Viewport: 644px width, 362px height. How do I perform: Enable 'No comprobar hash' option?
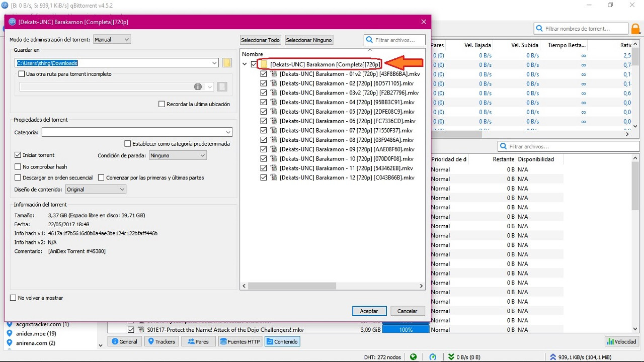point(18,166)
